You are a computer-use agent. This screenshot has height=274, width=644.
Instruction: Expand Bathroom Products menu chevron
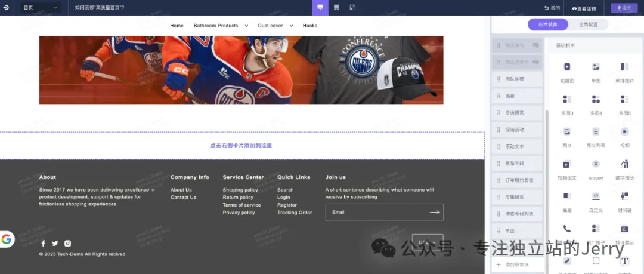pos(246,26)
